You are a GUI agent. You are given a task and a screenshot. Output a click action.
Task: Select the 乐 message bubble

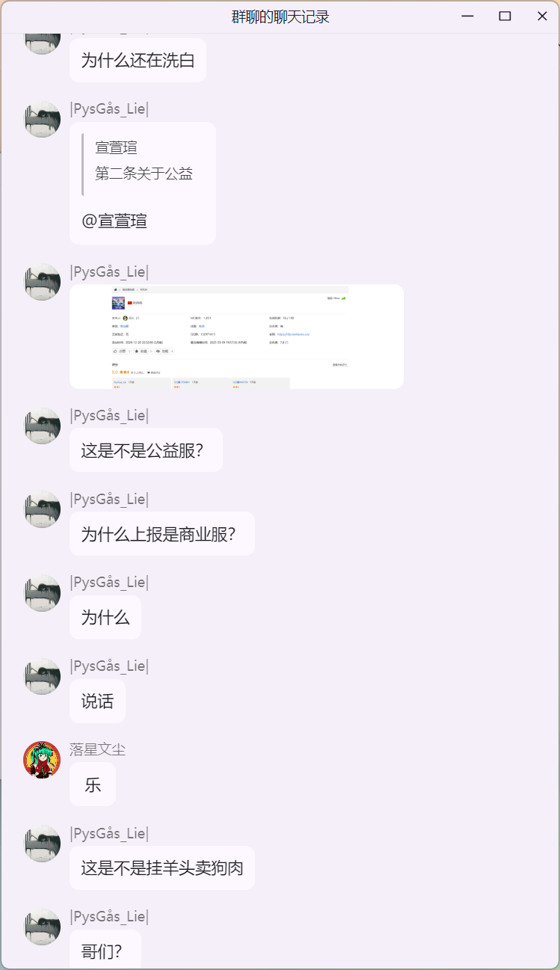click(93, 785)
